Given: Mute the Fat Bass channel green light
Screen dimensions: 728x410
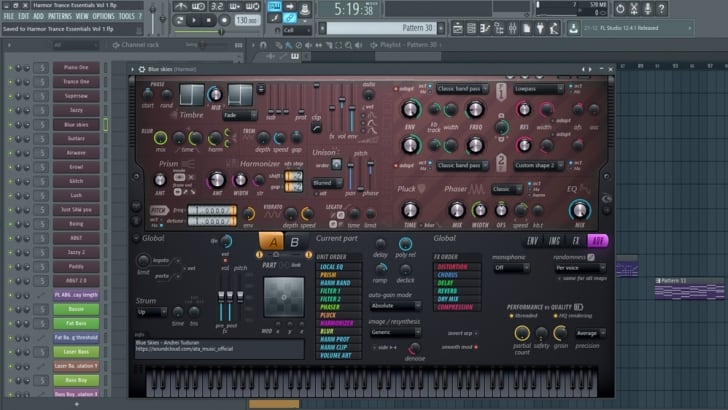Looking at the screenshot, I should [x=10, y=324].
